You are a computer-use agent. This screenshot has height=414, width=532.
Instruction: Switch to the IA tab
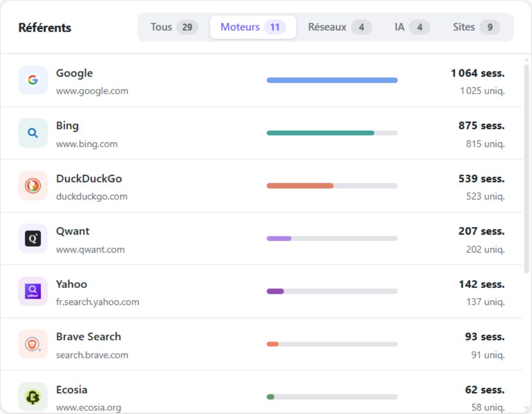point(412,27)
